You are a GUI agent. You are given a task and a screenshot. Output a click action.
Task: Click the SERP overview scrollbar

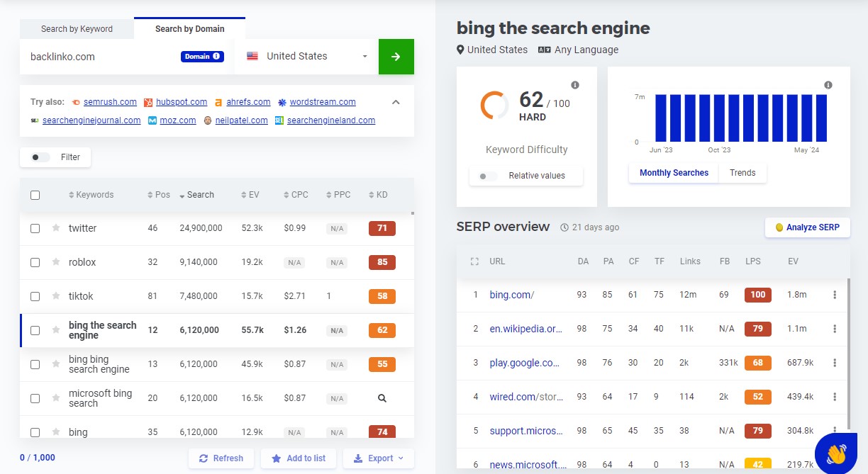coord(848,354)
